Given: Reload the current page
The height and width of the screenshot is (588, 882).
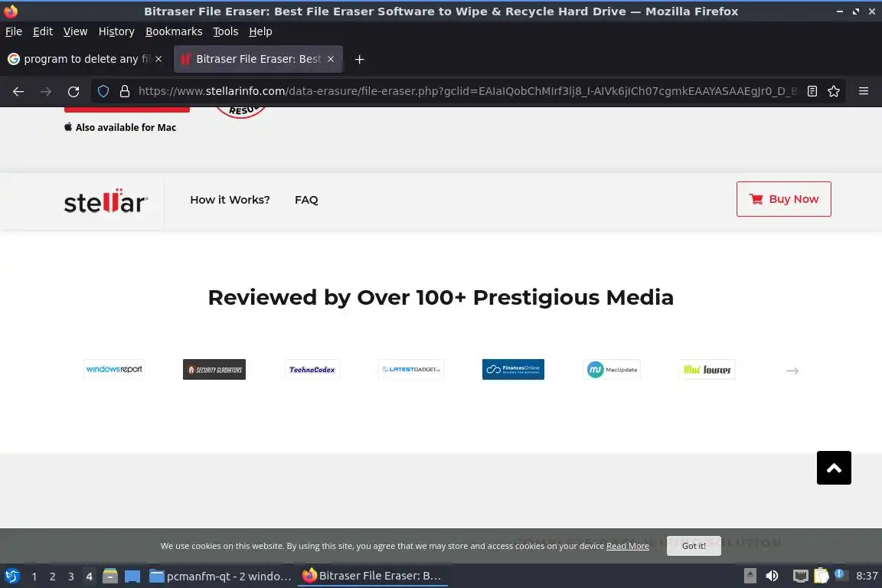Looking at the screenshot, I should (x=73, y=91).
